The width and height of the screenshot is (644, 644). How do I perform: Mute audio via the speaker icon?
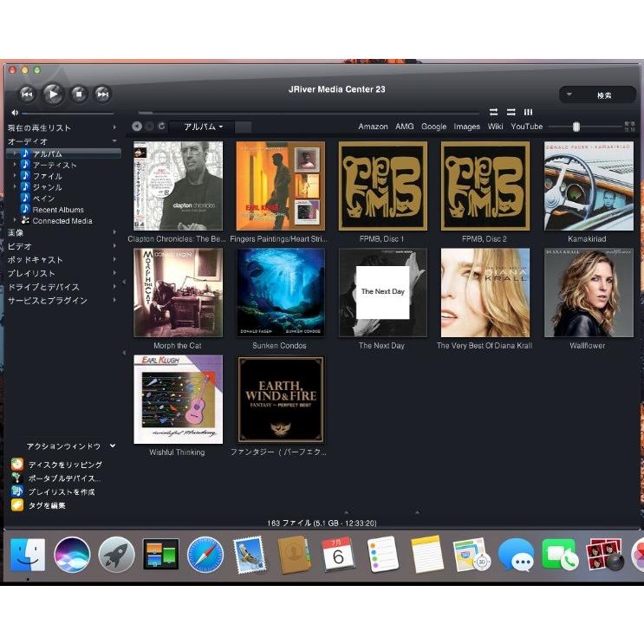(15, 113)
